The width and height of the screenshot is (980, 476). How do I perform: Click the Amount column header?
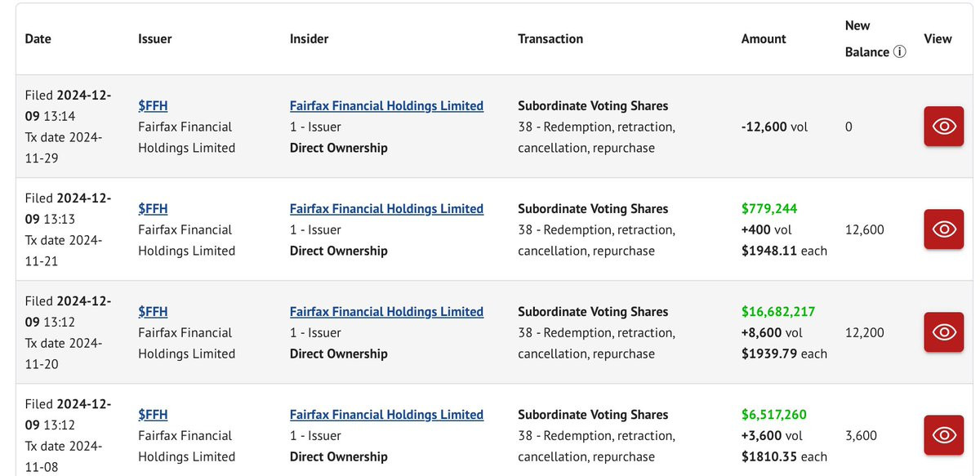764,38
